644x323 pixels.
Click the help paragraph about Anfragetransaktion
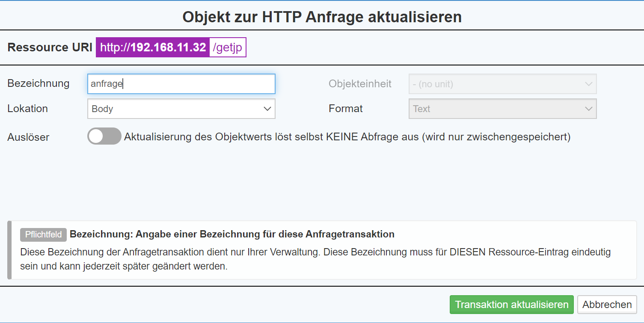(x=315, y=259)
